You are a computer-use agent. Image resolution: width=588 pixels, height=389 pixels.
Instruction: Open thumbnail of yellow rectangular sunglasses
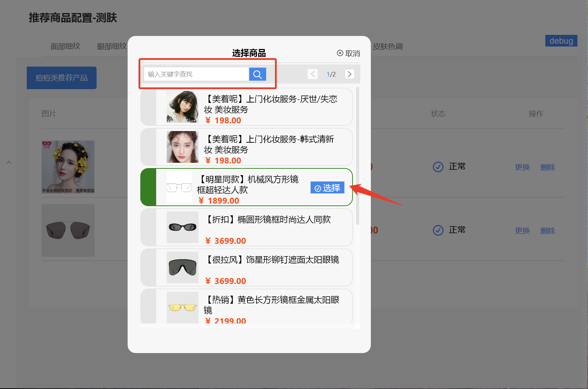pos(183,308)
